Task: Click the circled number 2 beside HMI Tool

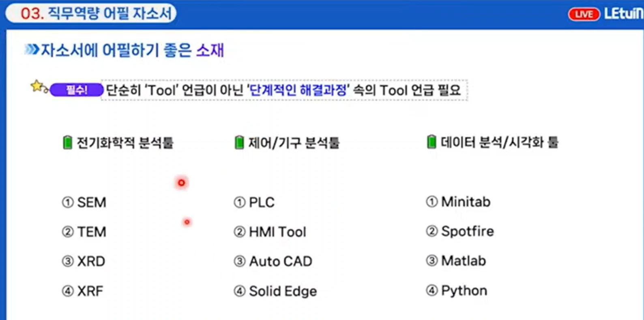Action: click(x=239, y=232)
